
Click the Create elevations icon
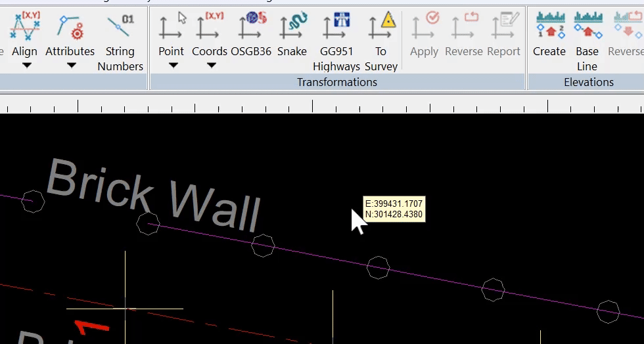coord(549,28)
